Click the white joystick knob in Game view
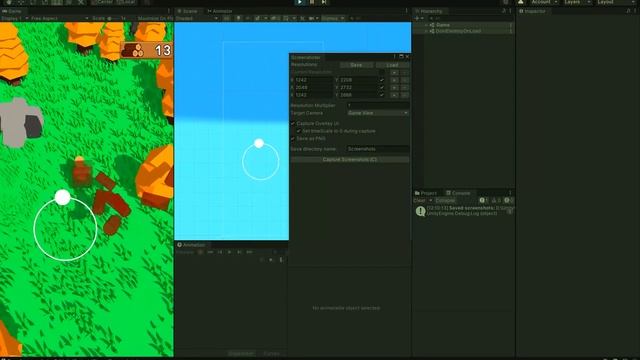The height and width of the screenshot is (360, 640). point(62,198)
